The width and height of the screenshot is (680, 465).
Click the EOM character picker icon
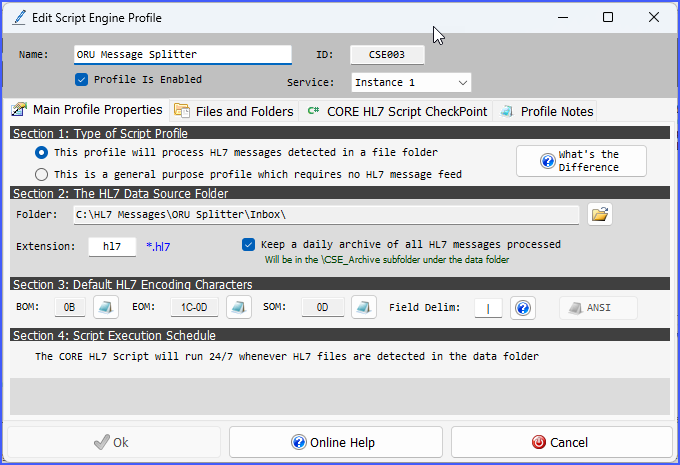239,307
